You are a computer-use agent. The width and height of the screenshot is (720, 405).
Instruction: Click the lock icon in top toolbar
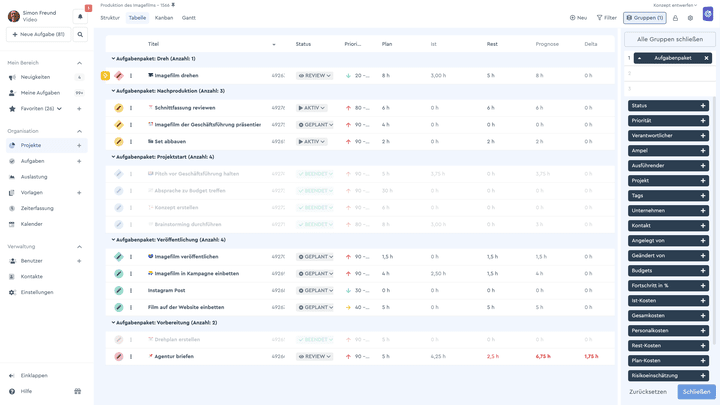click(675, 18)
